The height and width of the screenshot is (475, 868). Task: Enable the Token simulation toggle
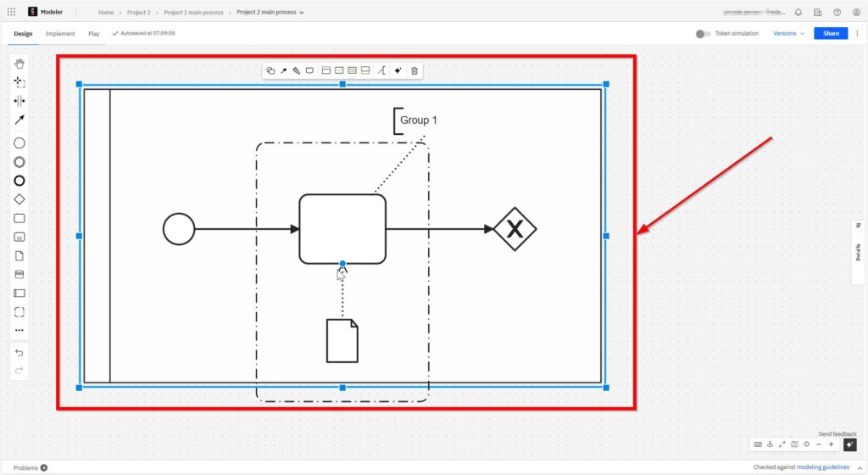coord(703,34)
